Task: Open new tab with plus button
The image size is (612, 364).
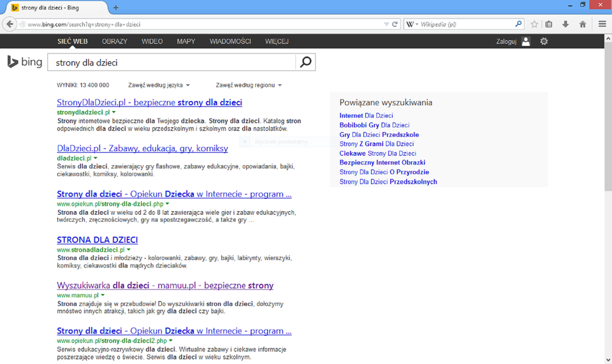Action: pyautogui.click(x=116, y=8)
